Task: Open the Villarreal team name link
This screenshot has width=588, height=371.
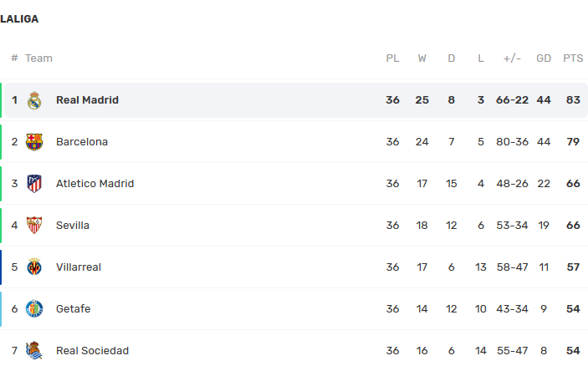Action: [79, 267]
